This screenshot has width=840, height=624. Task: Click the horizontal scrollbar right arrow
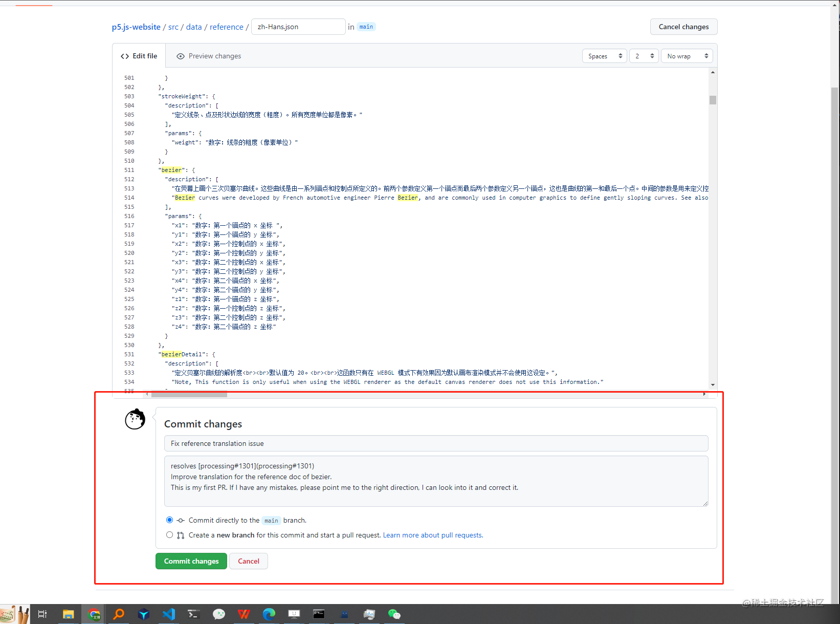pos(704,394)
